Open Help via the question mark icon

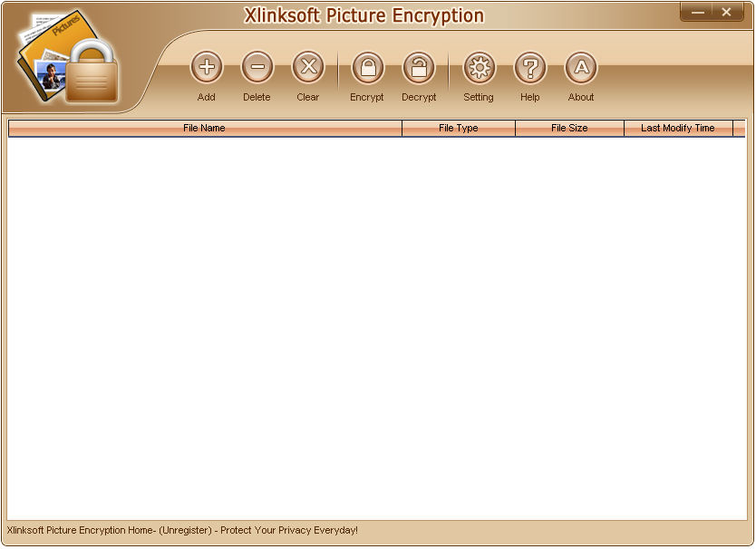(x=530, y=67)
